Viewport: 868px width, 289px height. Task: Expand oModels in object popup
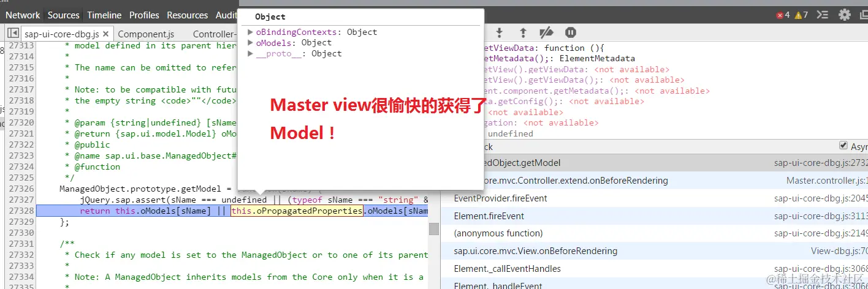point(250,42)
